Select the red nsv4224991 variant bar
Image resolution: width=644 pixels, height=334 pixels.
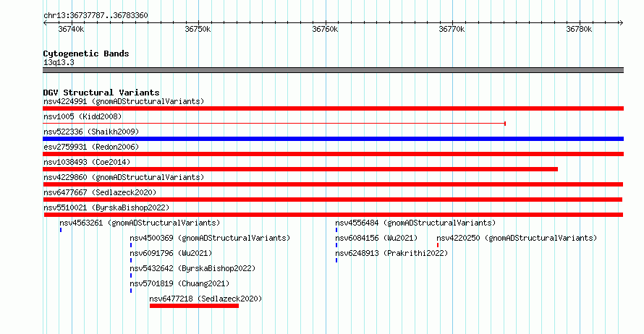pyautogui.click(x=333, y=108)
